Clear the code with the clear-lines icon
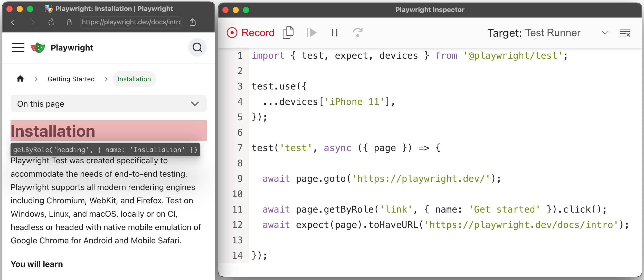The image size is (644, 280). click(x=625, y=33)
